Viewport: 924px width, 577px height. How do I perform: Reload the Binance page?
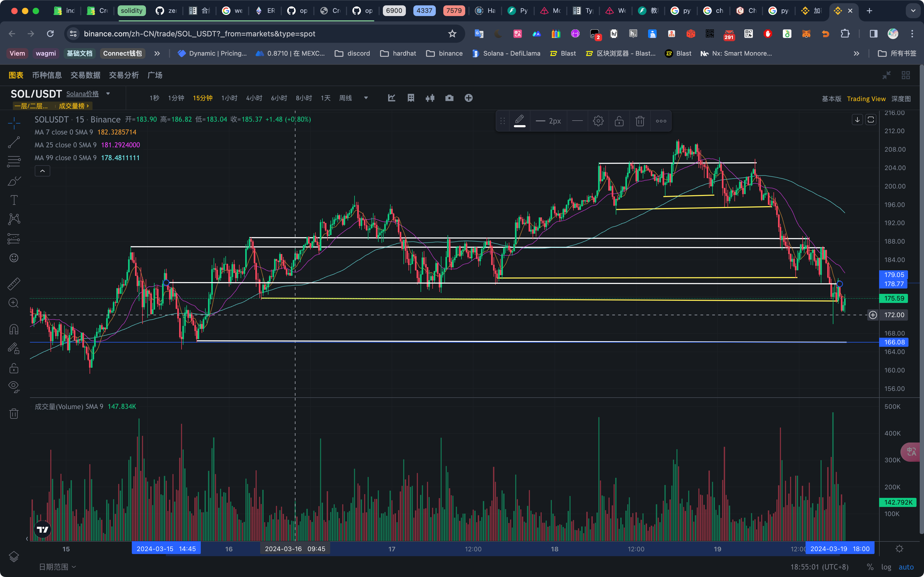pos(50,34)
